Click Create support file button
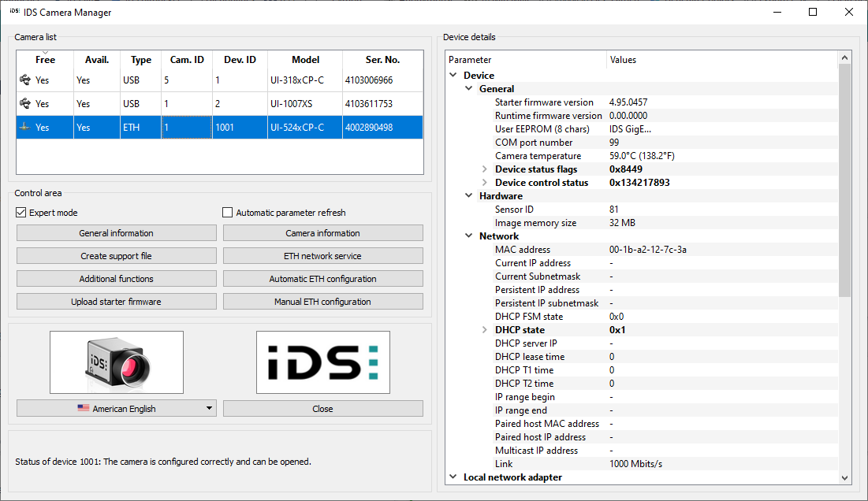 coord(117,256)
